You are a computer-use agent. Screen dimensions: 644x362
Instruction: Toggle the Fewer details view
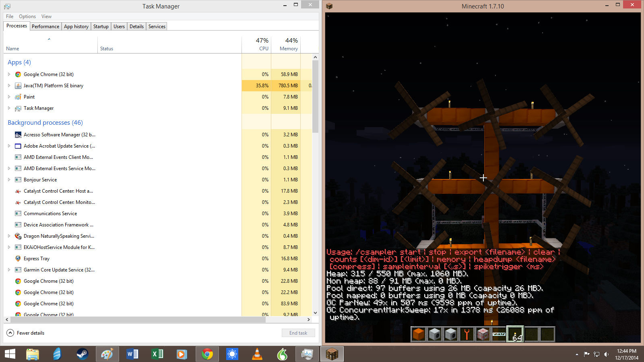point(26,333)
